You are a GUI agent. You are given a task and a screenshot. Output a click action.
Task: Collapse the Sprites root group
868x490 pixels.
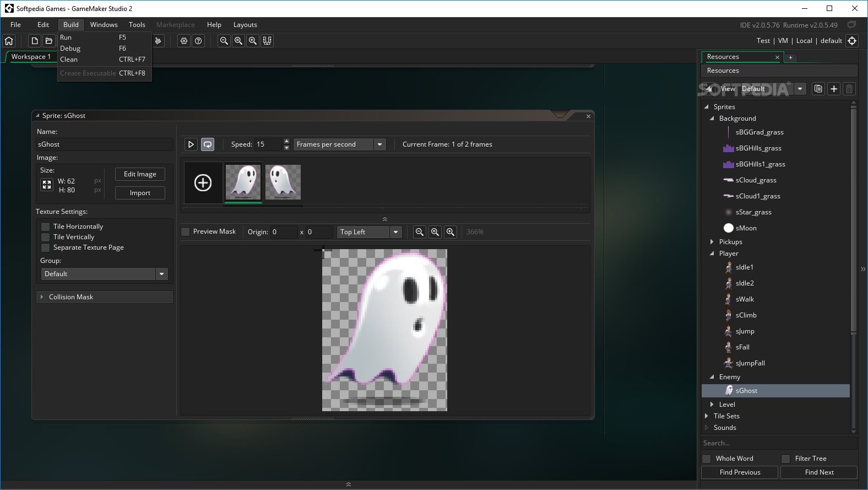(707, 107)
